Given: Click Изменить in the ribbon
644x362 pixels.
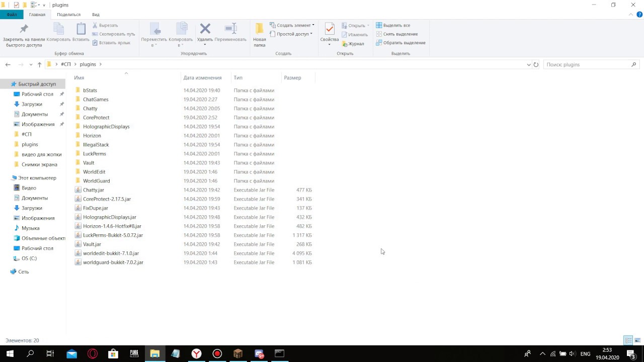Looking at the screenshot, I should click(355, 35).
